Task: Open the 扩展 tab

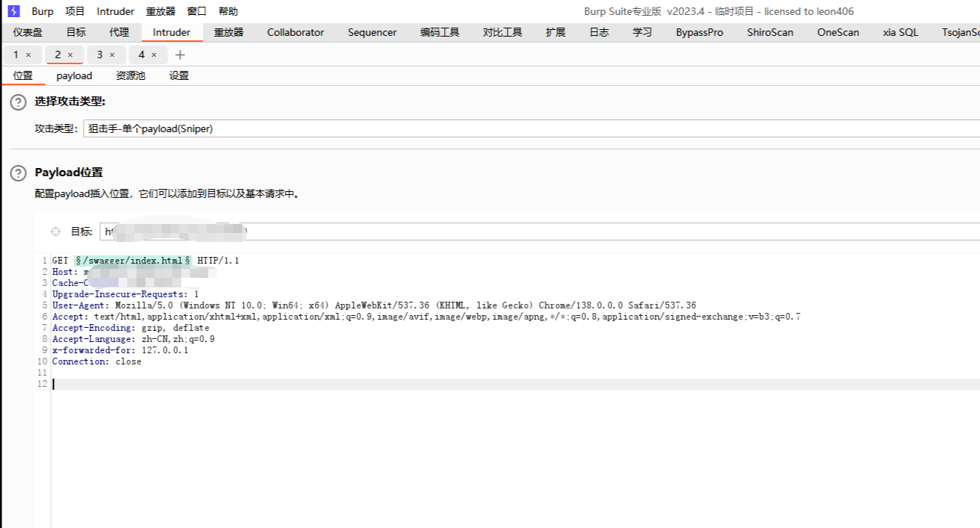Action: (x=555, y=32)
